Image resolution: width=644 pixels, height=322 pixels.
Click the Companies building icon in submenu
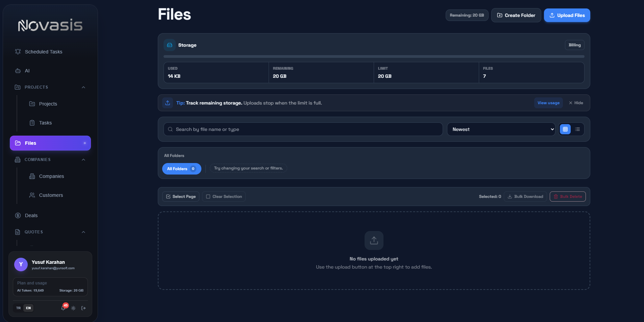point(32,176)
